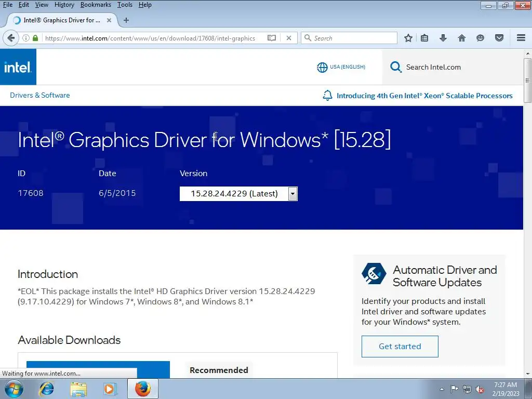
Task: Open Windows Explorer folder on taskbar
Action: pyautogui.click(x=78, y=389)
